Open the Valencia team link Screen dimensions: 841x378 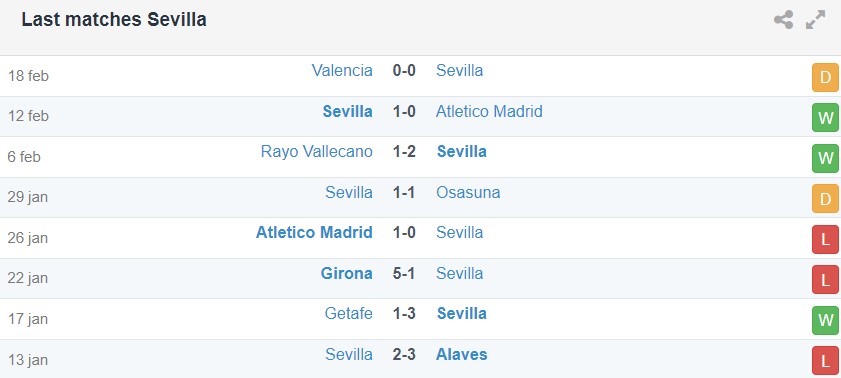342,70
